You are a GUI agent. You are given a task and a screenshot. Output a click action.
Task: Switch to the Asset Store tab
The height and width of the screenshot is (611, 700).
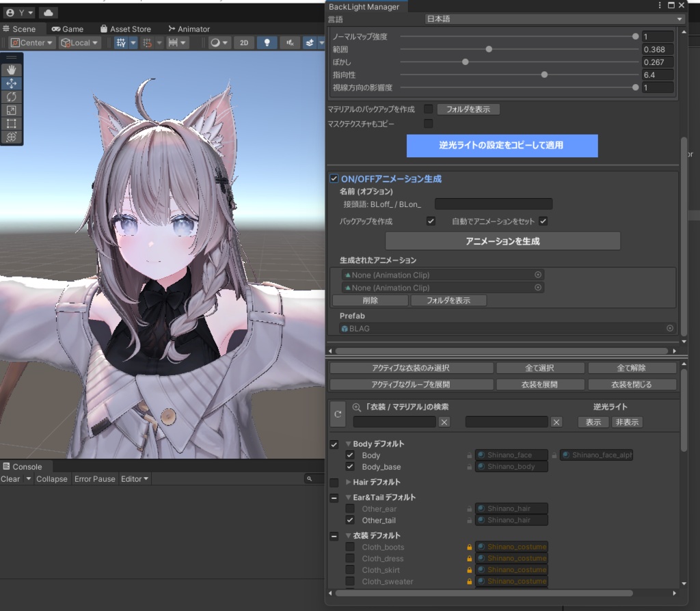[126, 29]
